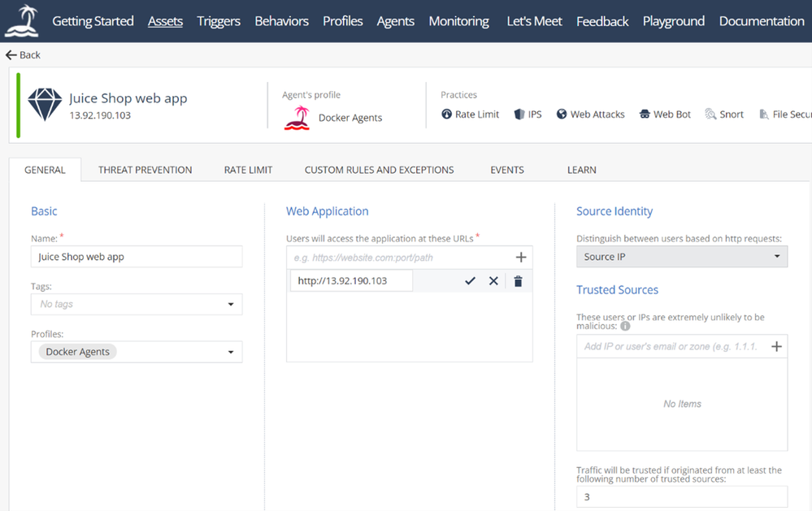
Task: Open the Profiles dropdown
Action: [231, 353]
